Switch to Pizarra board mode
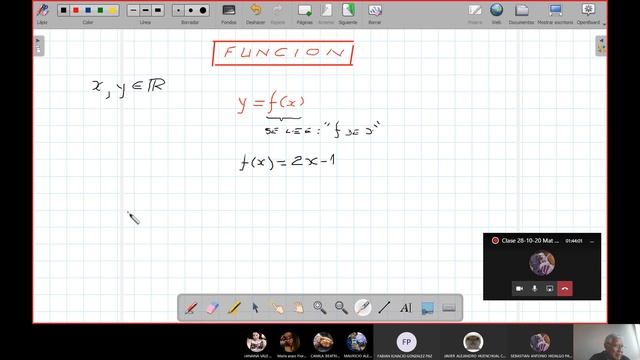 (x=475, y=10)
